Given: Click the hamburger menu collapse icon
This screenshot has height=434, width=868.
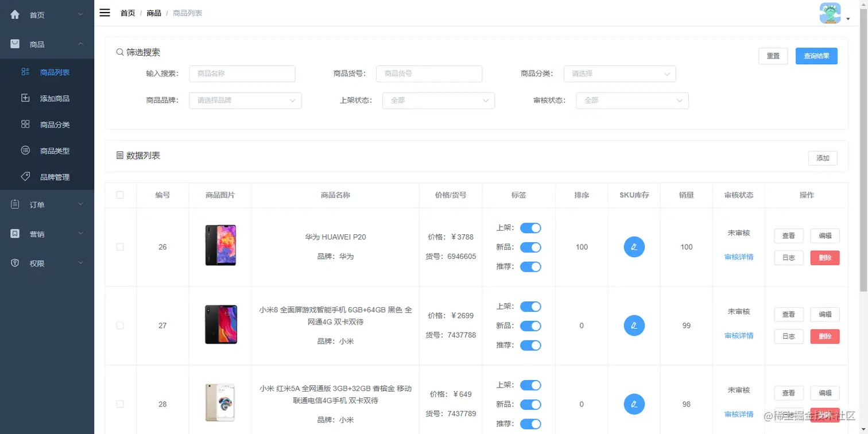Looking at the screenshot, I should coord(104,13).
